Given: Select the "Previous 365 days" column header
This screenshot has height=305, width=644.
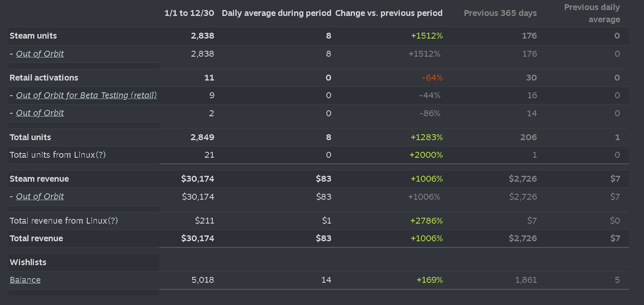Looking at the screenshot, I should (500, 13).
